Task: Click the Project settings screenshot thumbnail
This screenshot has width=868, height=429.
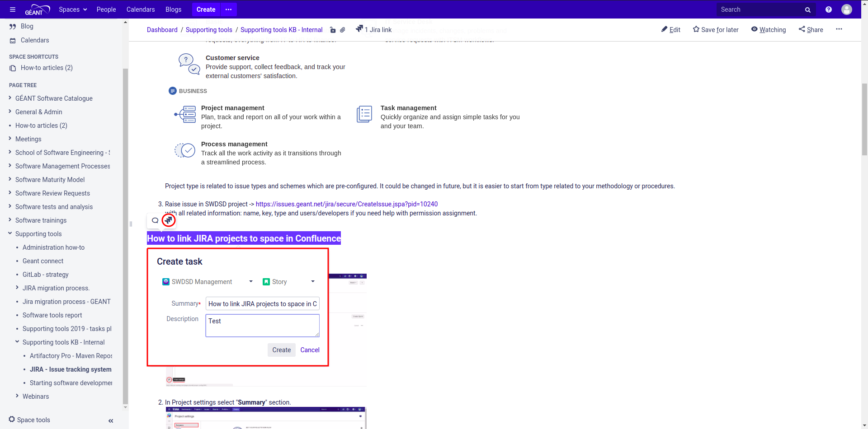Action: 266,418
